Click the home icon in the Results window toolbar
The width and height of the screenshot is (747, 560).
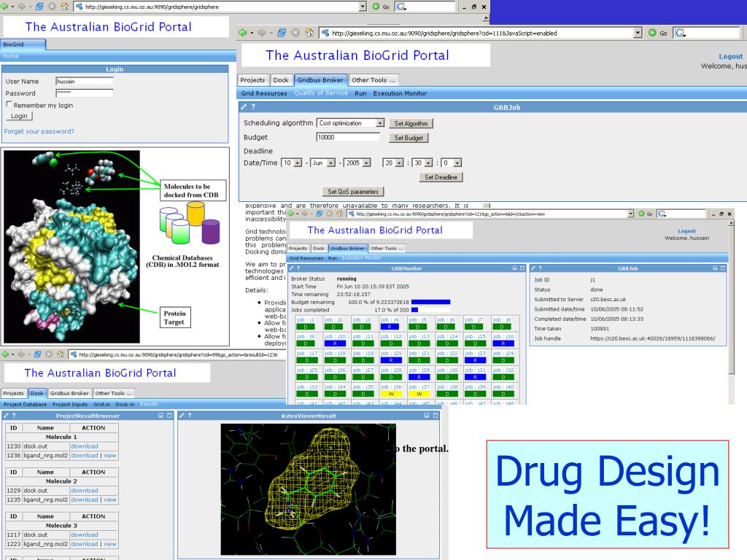coord(61,354)
